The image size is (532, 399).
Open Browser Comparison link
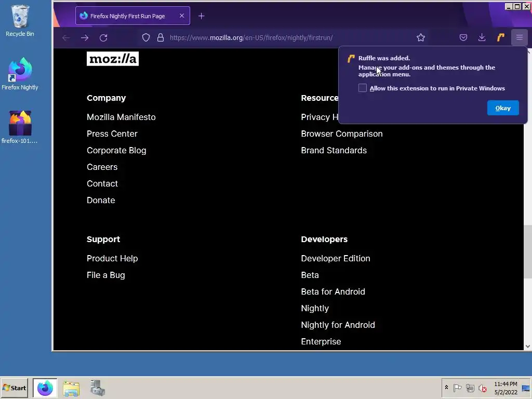[x=342, y=134]
